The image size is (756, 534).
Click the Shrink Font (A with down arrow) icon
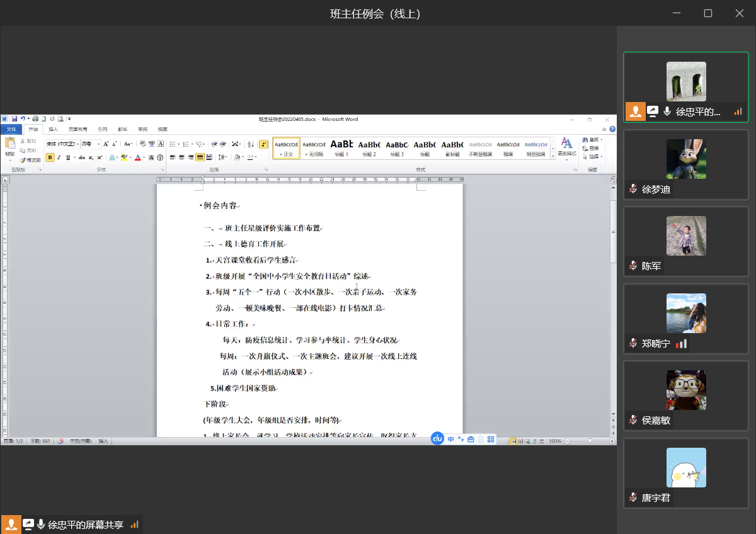point(115,144)
